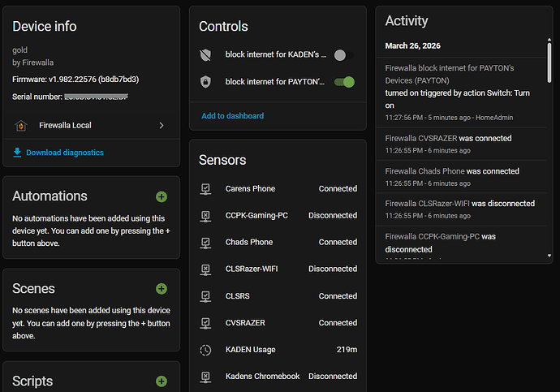The width and height of the screenshot is (560, 392).
Task: Click the plus icon next to Automations
Action: pos(162,196)
